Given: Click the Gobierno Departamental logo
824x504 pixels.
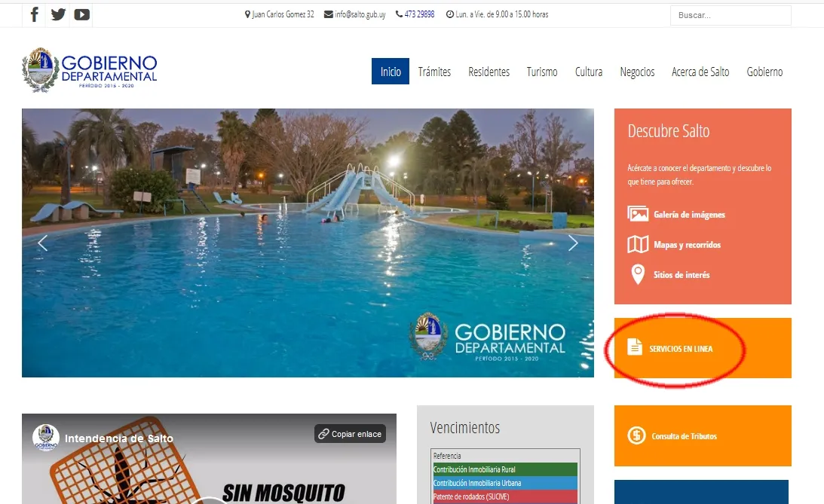Looking at the screenshot, I should [90, 70].
